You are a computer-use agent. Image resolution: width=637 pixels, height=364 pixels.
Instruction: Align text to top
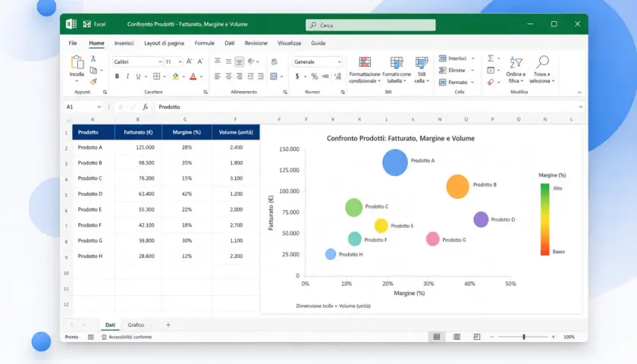(x=218, y=61)
